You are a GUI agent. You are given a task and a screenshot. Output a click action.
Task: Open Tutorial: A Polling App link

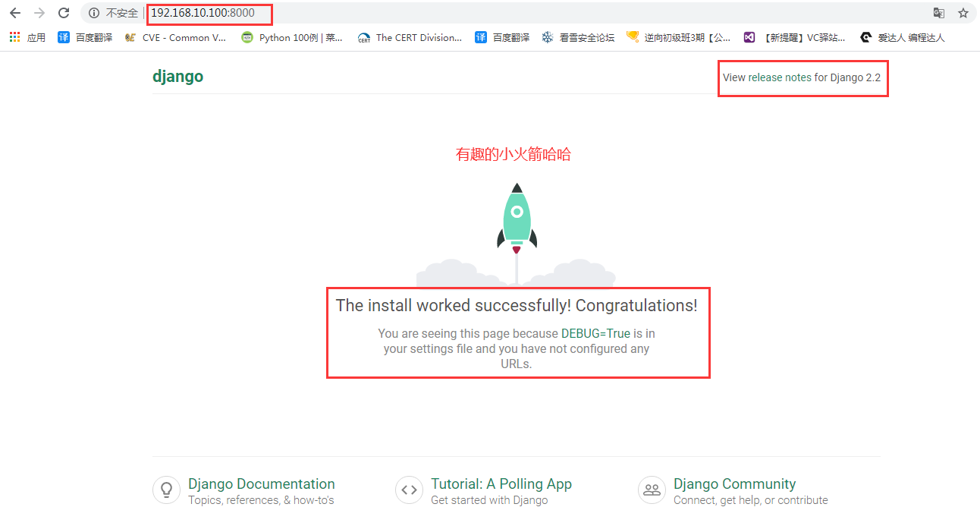(x=501, y=483)
